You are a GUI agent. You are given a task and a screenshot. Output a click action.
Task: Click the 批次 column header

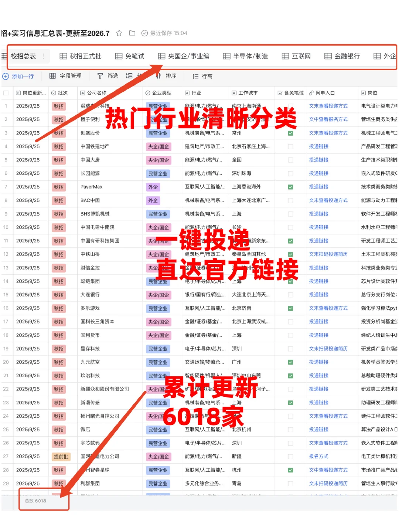(x=63, y=93)
